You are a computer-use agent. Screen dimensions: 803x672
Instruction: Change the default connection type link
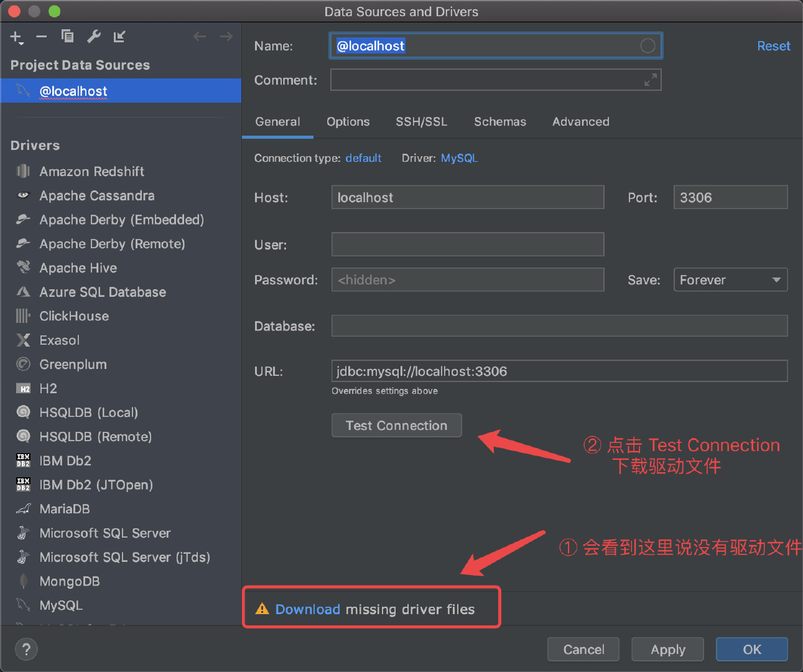363,158
